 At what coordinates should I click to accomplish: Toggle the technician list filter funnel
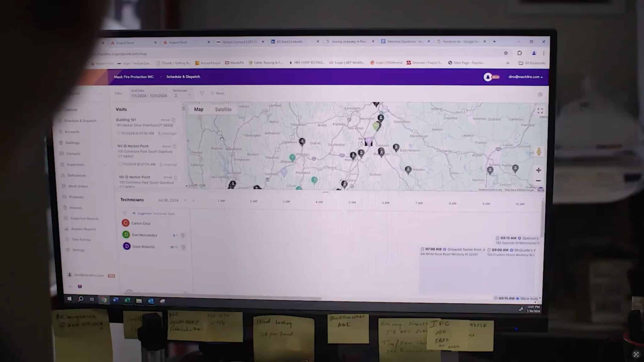coord(125,213)
